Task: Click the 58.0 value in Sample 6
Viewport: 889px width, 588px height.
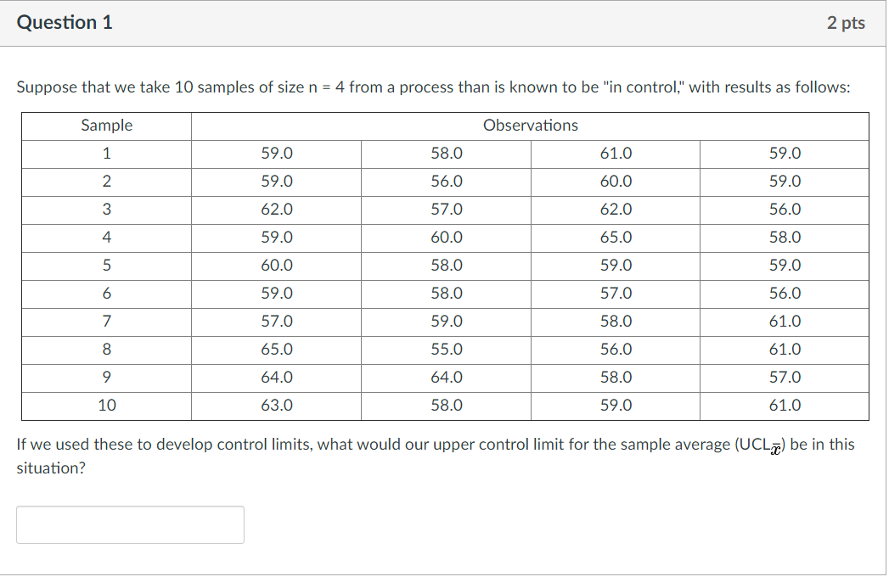Action: click(446, 293)
